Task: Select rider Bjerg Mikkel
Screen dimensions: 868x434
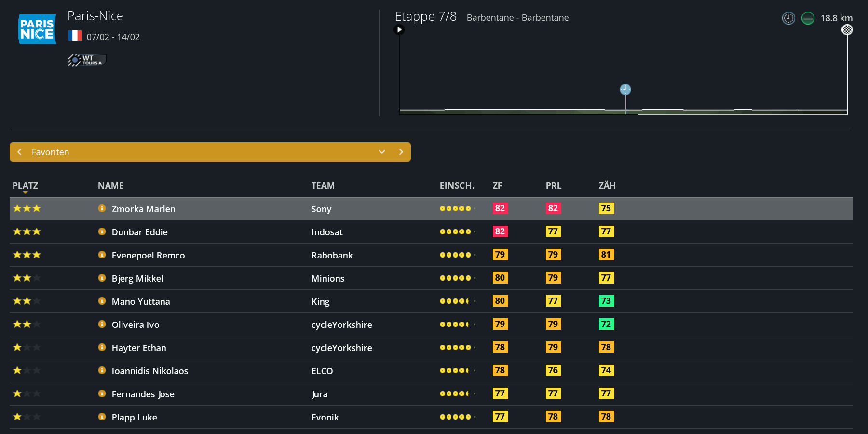Action: pyautogui.click(x=137, y=278)
